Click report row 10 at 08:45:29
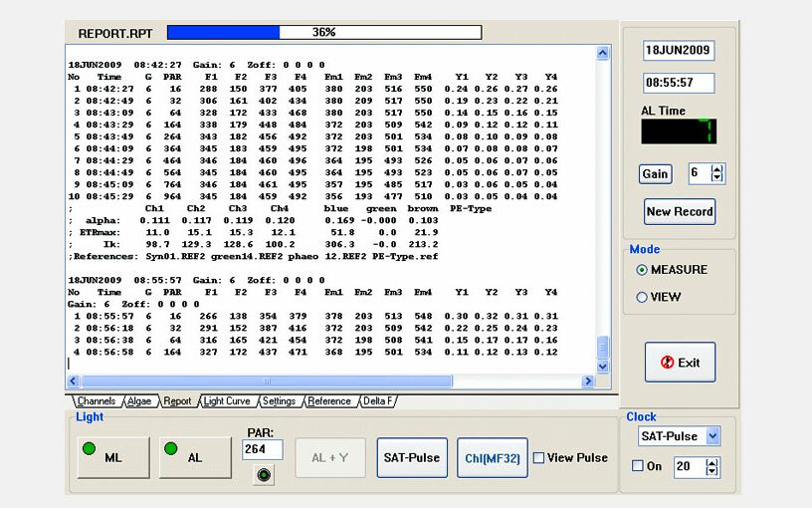The image size is (812, 508). pos(312,196)
